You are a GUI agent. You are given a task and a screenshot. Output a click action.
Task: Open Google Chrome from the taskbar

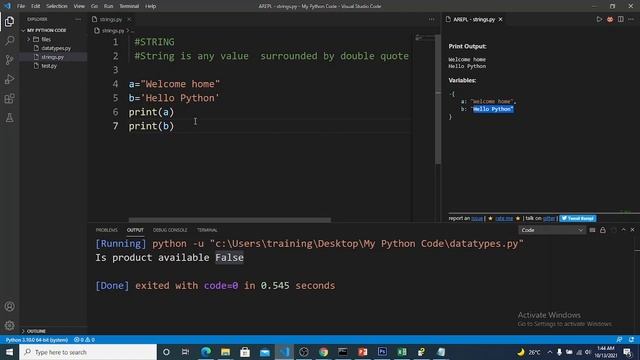pyautogui.click(x=323, y=352)
